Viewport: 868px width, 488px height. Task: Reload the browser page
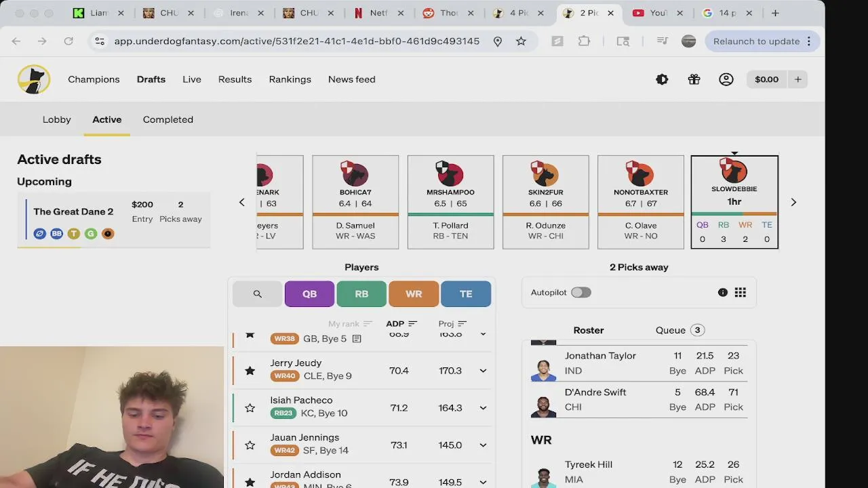[68, 41]
